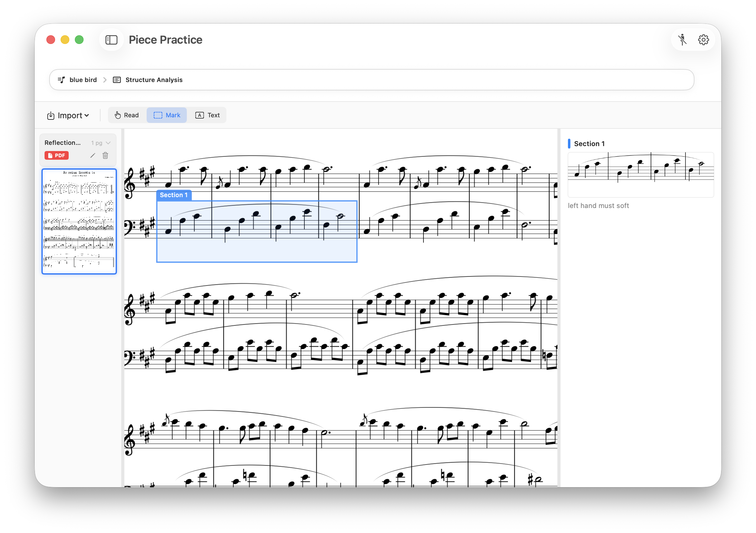Select the page thumbnail in left sidebar
Screen dimensions: 756x533
pyautogui.click(x=79, y=221)
